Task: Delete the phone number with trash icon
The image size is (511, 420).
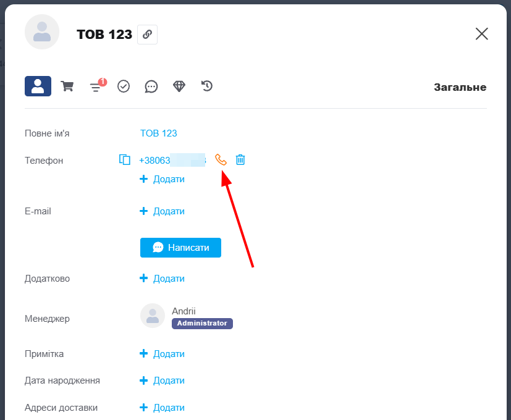Action: (240, 160)
